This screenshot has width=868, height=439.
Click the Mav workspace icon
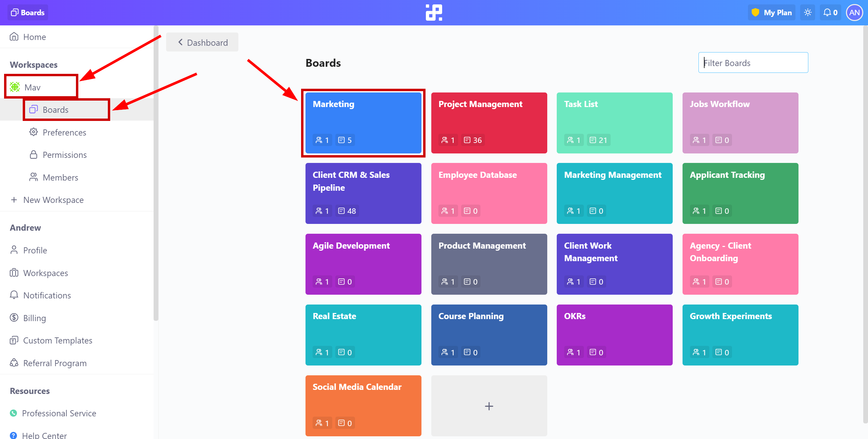15,87
